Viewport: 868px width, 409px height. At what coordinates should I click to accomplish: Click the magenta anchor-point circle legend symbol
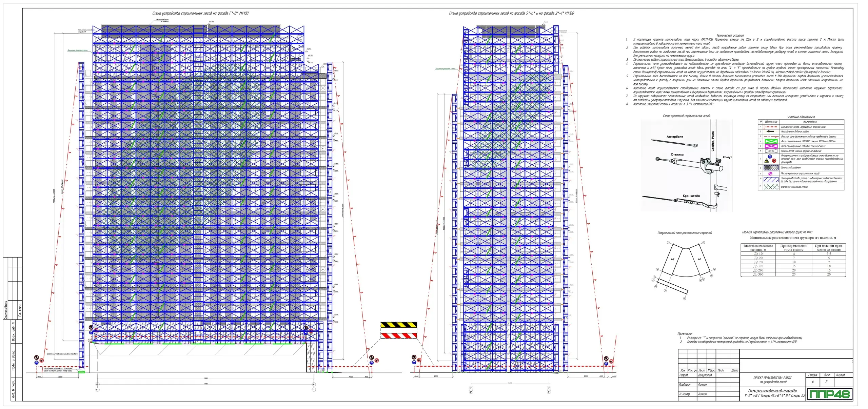pyautogui.click(x=770, y=173)
